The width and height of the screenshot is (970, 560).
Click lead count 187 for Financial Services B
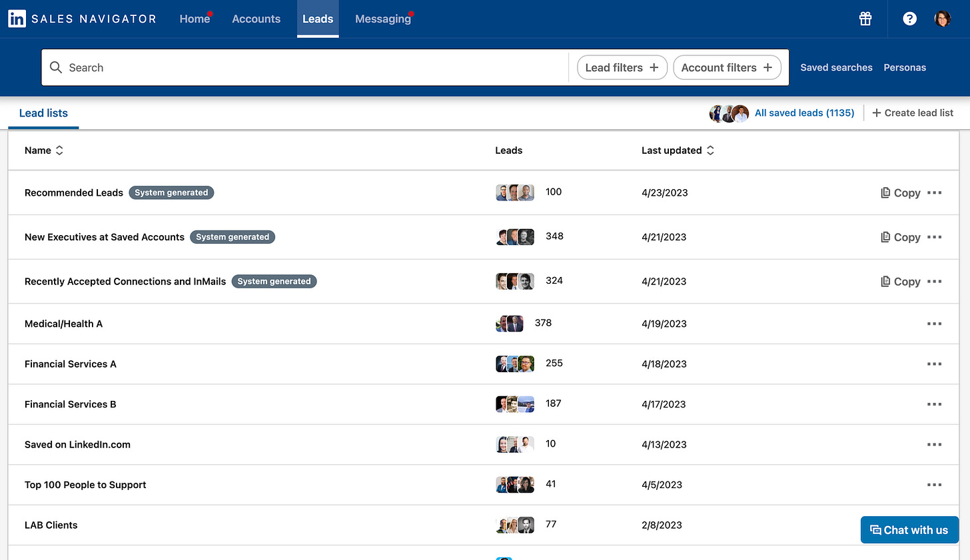tap(554, 404)
